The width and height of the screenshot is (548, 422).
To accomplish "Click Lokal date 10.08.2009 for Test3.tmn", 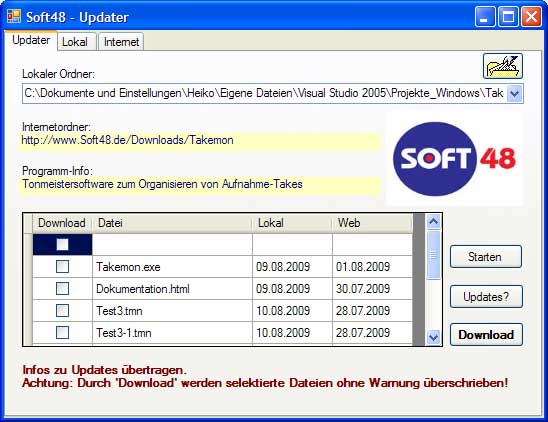I will click(x=292, y=311).
